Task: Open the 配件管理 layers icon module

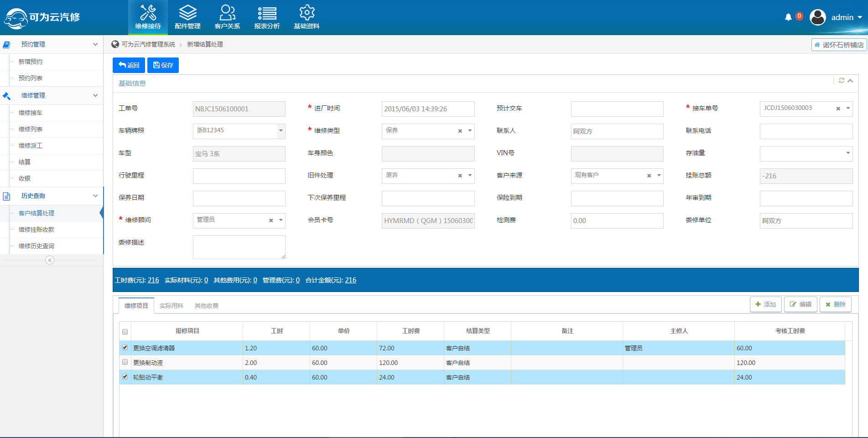Action: [x=187, y=17]
